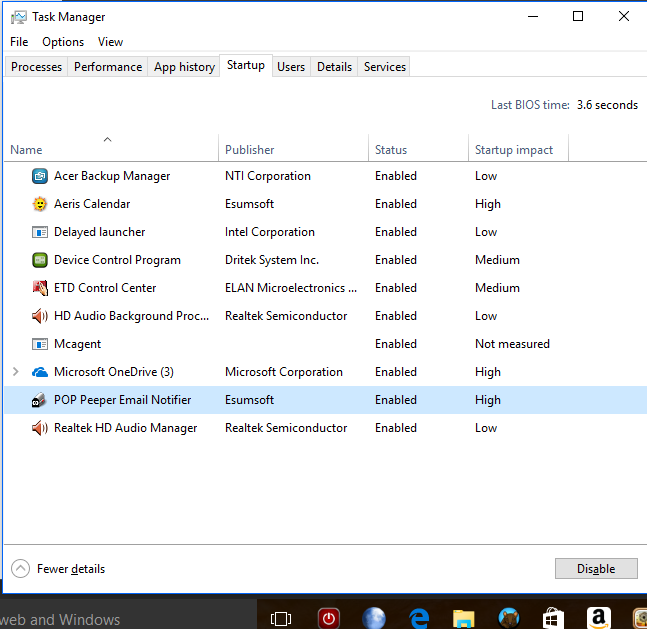Click the Mcagent icon

40,344
